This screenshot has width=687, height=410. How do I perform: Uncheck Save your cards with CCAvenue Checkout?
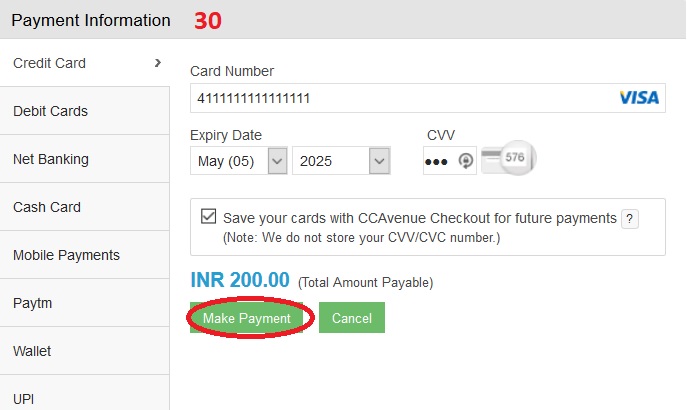click(209, 217)
